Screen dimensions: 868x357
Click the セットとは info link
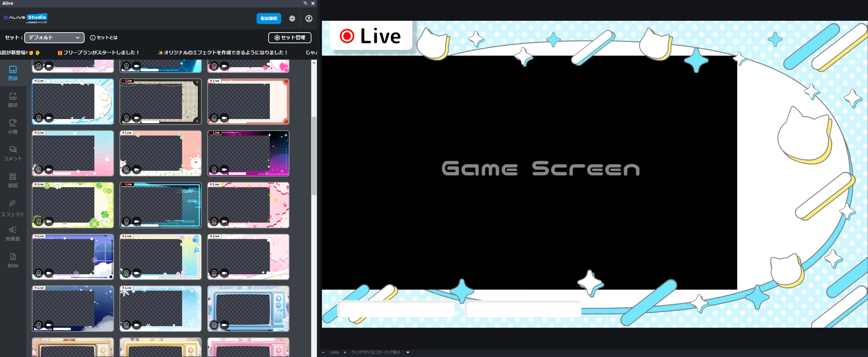104,37
